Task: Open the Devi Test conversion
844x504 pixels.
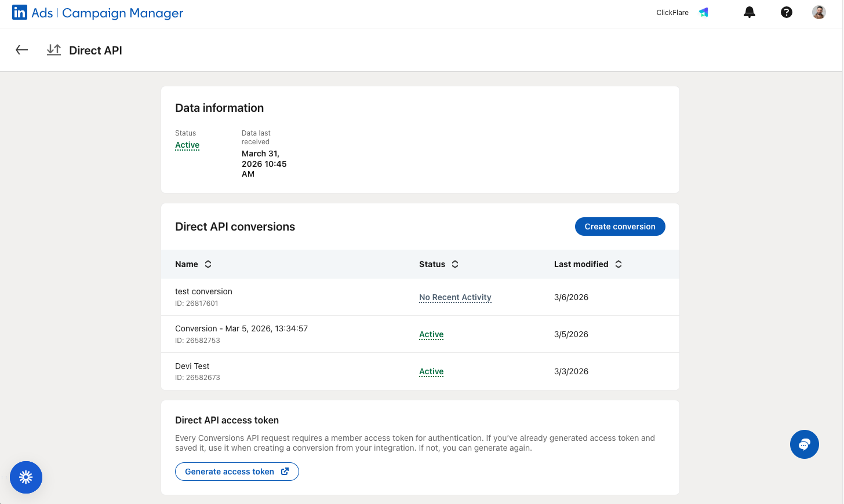Action: pyautogui.click(x=192, y=366)
